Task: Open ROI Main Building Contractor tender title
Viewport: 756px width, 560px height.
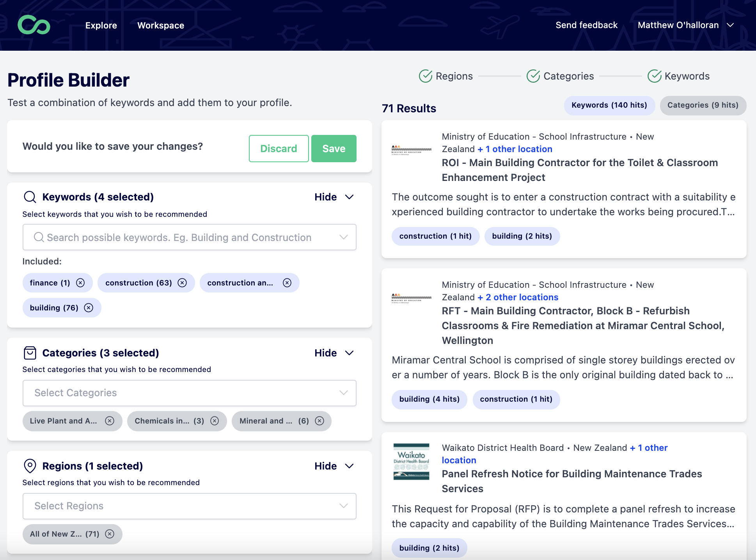Action: tap(580, 170)
